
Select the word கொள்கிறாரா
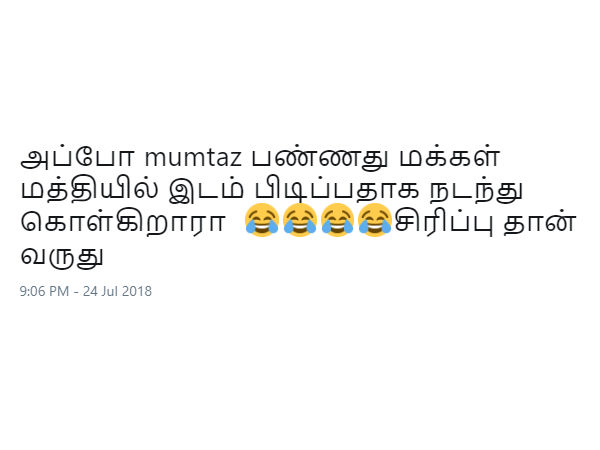pos(122,222)
